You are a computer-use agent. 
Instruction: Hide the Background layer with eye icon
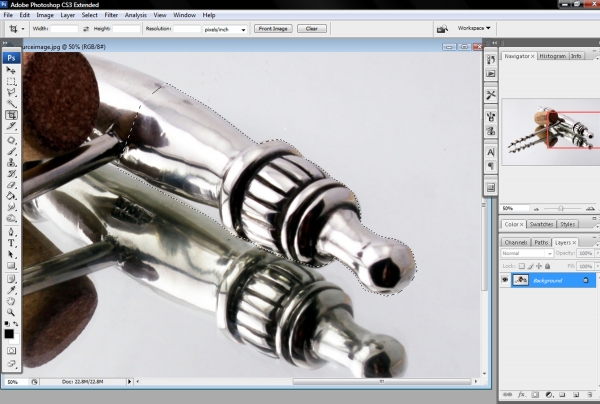[505, 280]
